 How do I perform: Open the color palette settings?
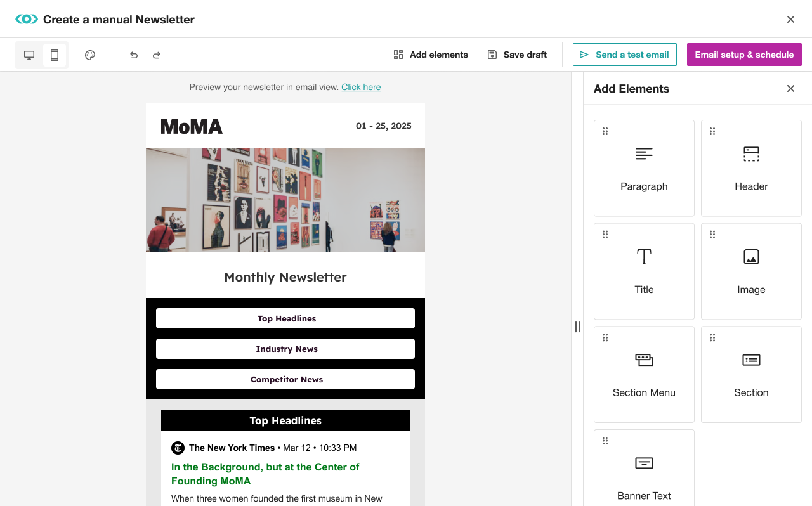pos(89,55)
